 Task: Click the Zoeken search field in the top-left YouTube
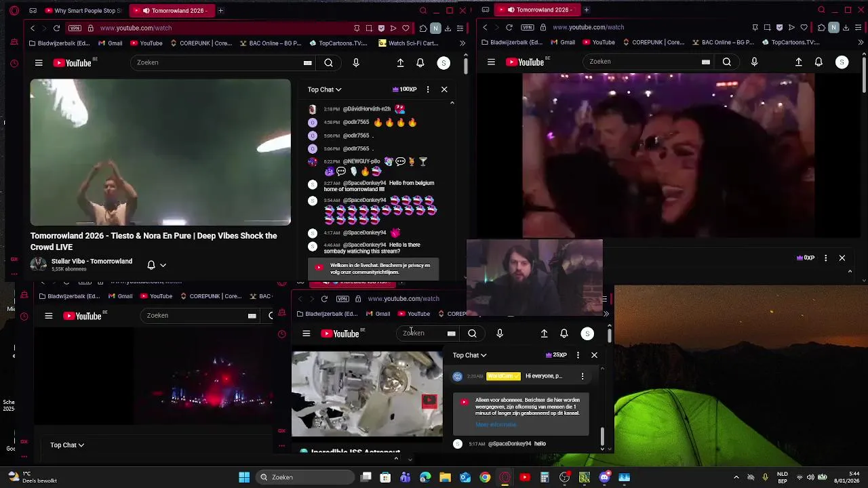(x=217, y=63)
